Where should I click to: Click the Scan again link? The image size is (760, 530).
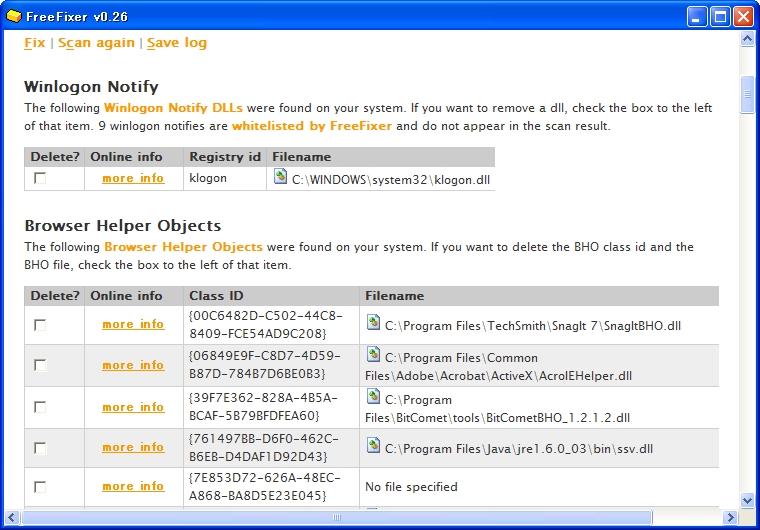click(x=96, y=43)
